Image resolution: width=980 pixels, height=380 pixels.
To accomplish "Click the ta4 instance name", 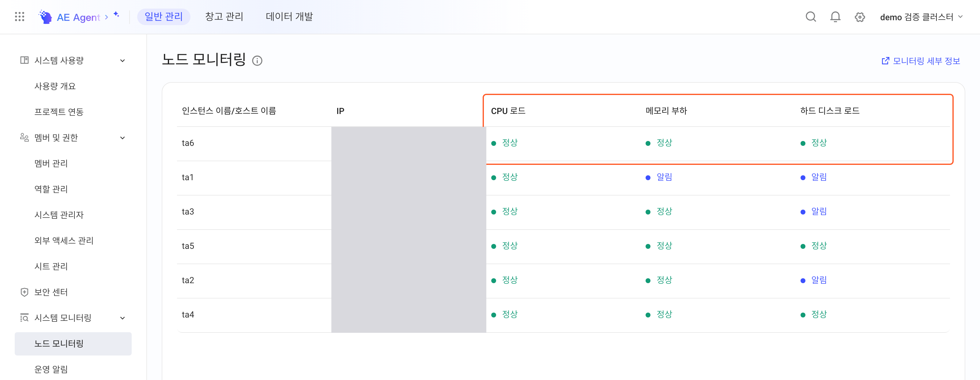I will [x=188, y=314].
